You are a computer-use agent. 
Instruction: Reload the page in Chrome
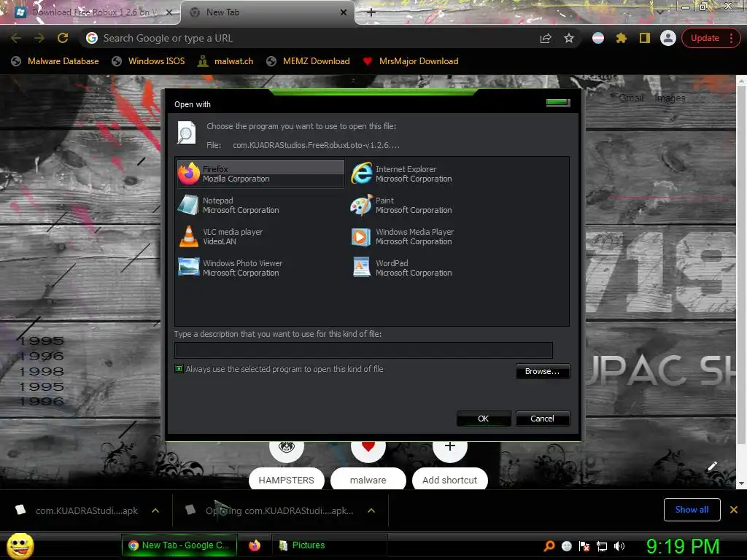[63, 38]
